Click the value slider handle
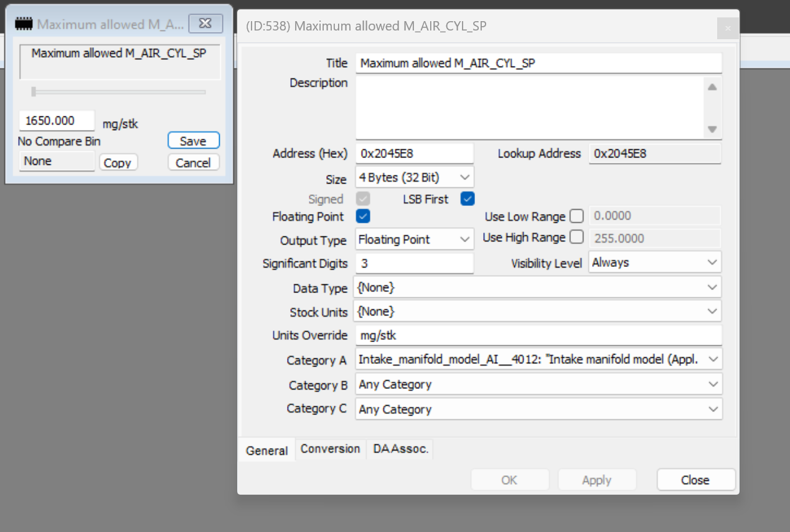This screenshot has height=532, width=790. pos(34,92)
